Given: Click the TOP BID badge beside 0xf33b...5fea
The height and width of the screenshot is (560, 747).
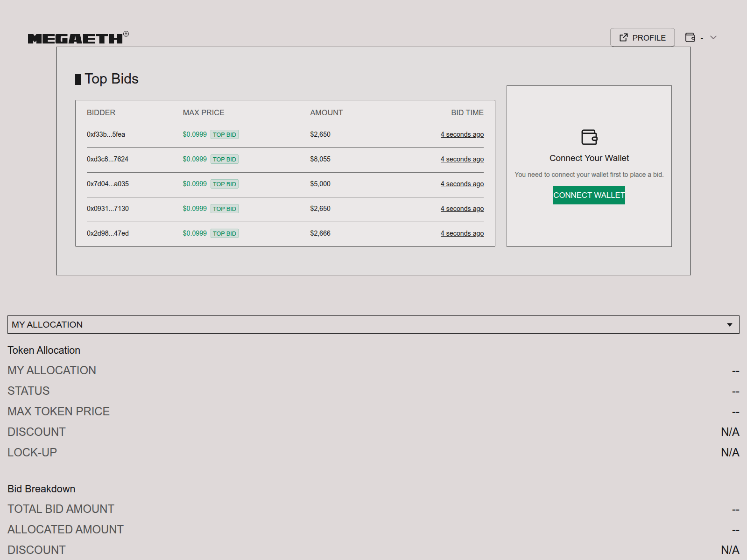Looking at the screenshot, I should click(225, 134).
